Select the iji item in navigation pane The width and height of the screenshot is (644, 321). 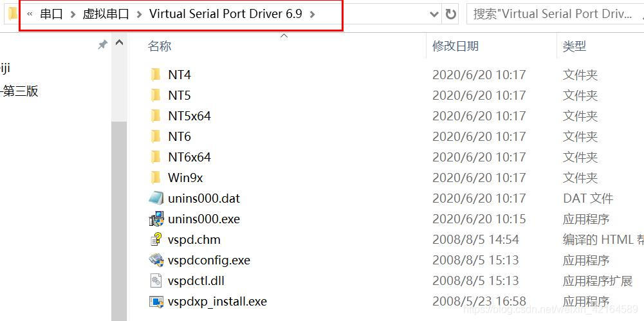coord(5,69)
